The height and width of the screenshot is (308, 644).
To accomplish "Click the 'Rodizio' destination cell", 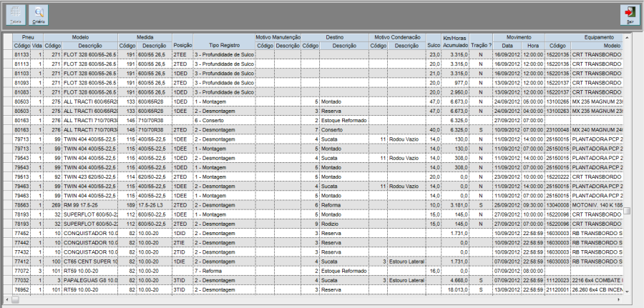I will (x=344, y=224).
